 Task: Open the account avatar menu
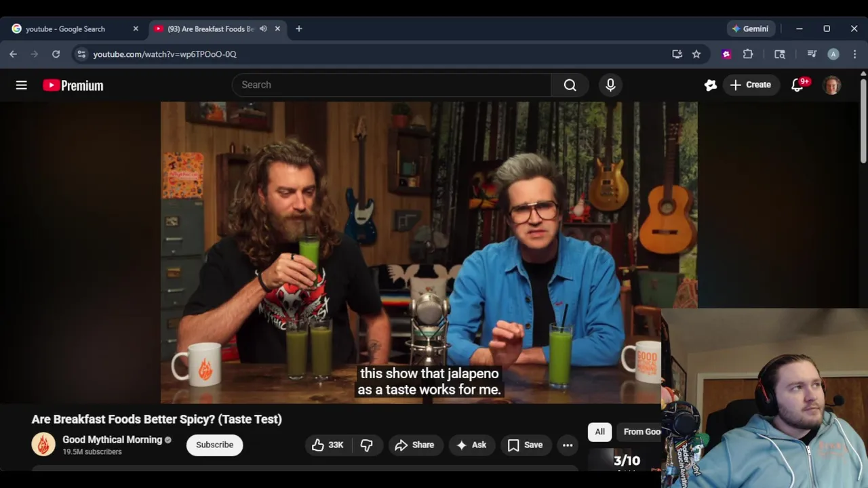832,85
